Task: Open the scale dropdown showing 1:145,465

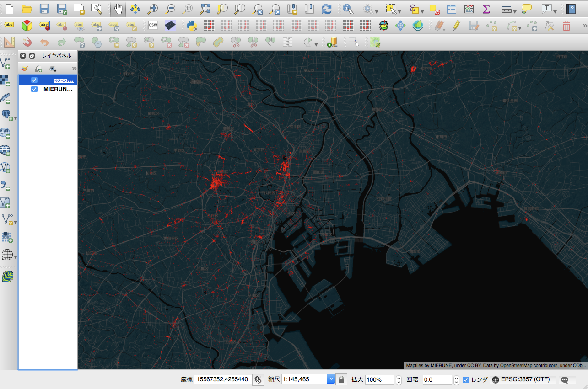Action: point(331,379)
